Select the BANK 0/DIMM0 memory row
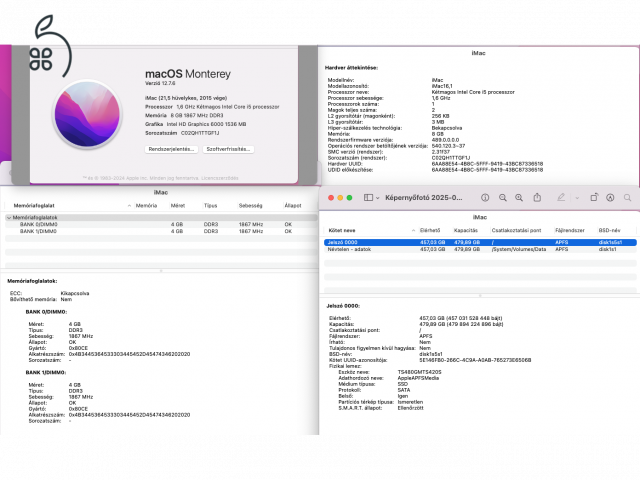Screen dimensions: 640x480 coord(161,224)
